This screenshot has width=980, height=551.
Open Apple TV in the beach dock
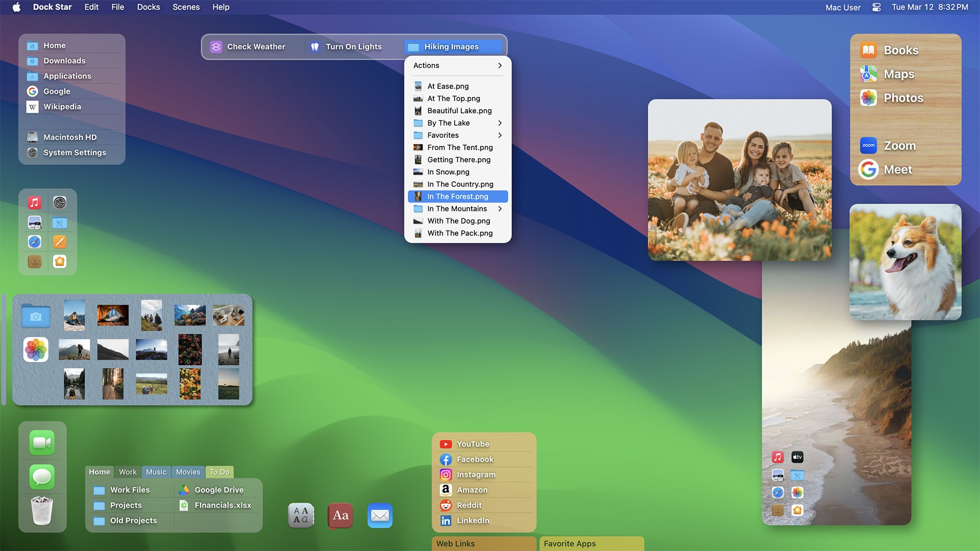tap(797, 457)
